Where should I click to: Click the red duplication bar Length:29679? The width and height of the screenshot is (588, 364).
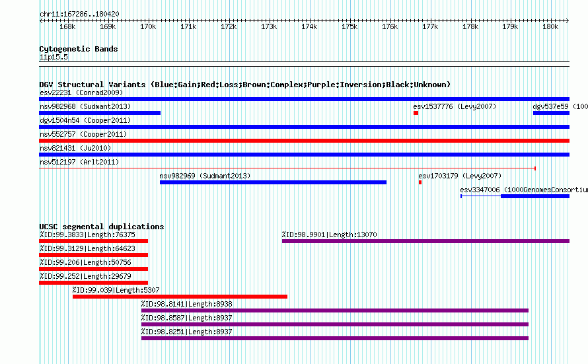93,283
